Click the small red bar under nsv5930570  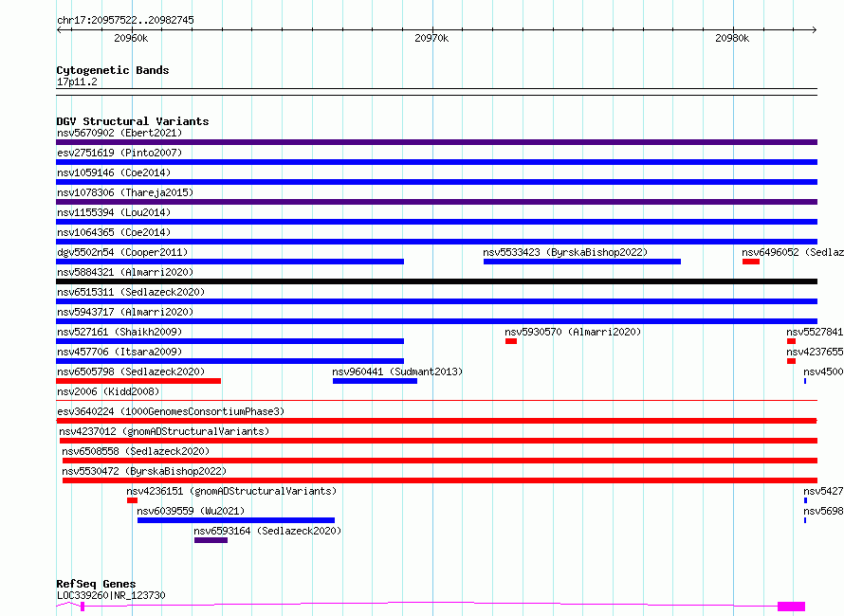pyautogui.click(x=511, y=341)
